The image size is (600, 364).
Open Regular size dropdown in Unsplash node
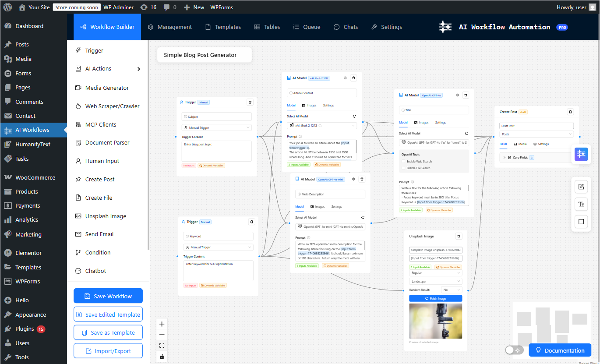[x=436, y=273]
